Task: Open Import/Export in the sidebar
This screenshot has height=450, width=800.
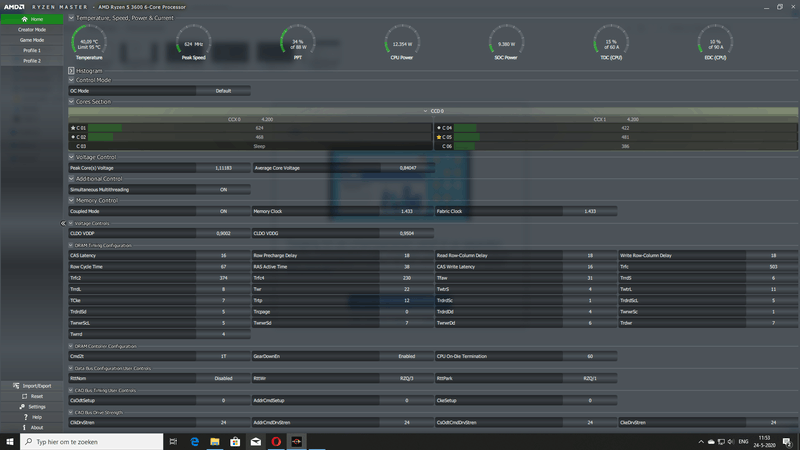Action: [x=32, y=386]
